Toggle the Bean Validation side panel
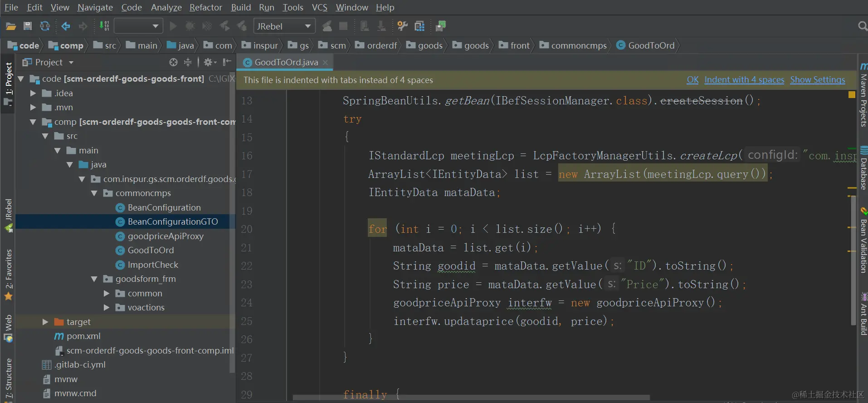The image size is (868, 403). pos(863,240)
